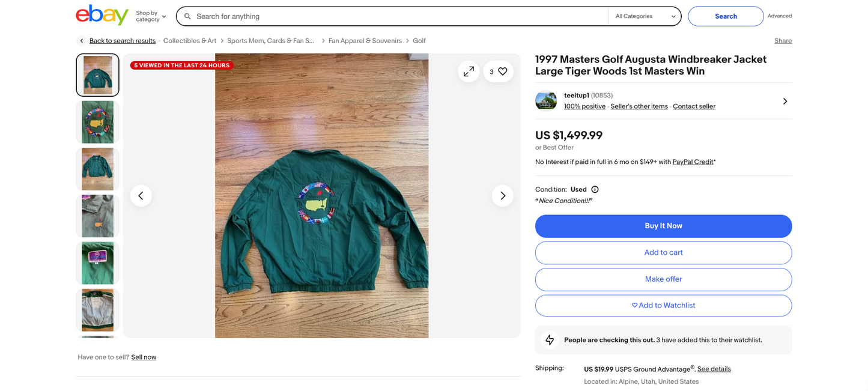Click the Make offer button
Screen dimensions: 868x391
[x=663, y=279]
